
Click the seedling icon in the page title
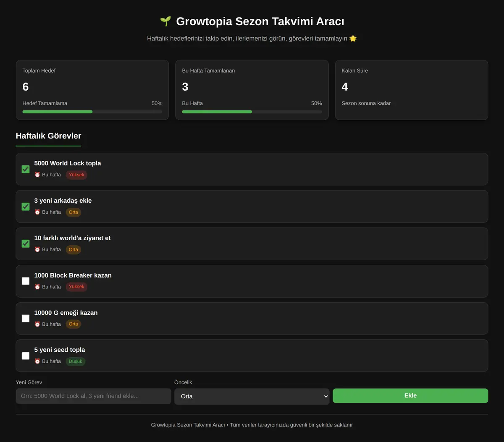[x=165, y=21]
